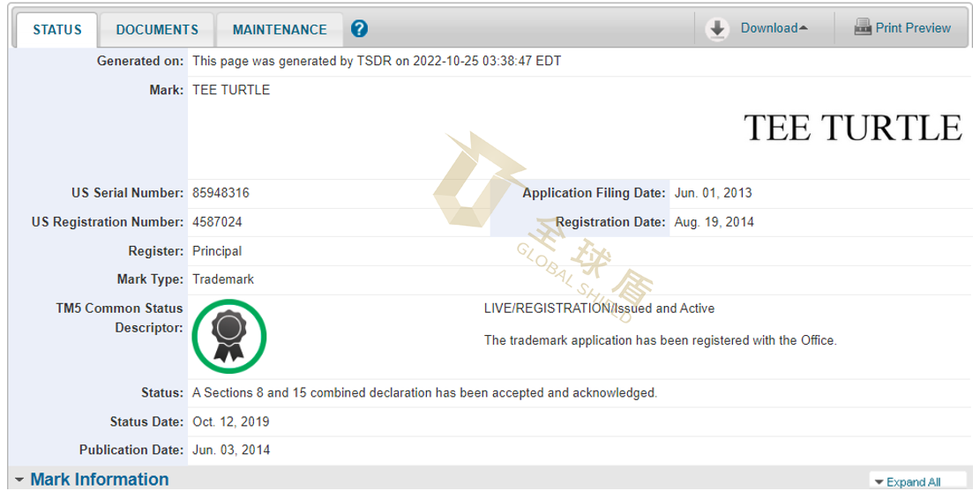This screenshot has width=980, height=491.
Task: Click the Status Date Oct. 12, 2019
Action: pos(230,422)
